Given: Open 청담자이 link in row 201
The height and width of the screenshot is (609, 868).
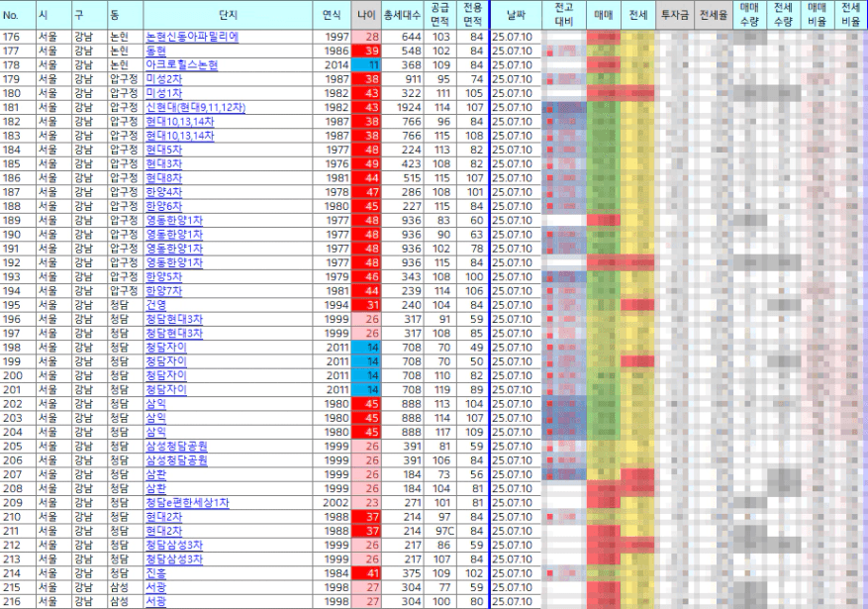Looking at the screenshot, I should pos(166,390).
